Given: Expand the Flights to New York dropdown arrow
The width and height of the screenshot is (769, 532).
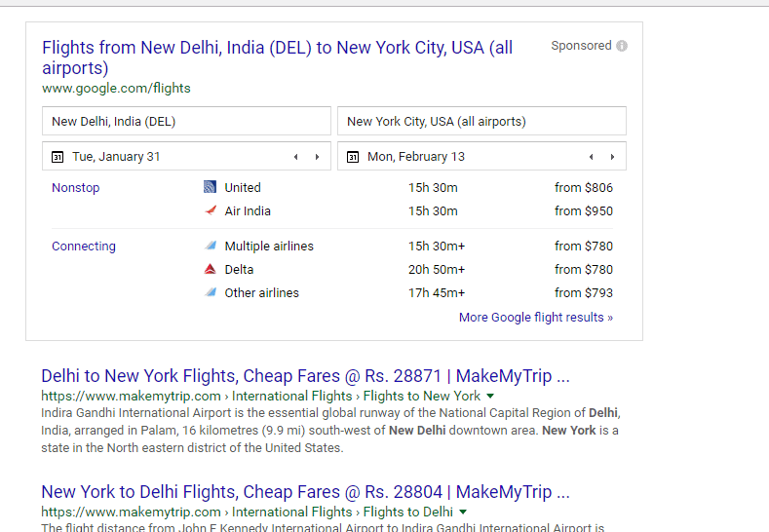Looking at the screenshot, I should (490, 397).
